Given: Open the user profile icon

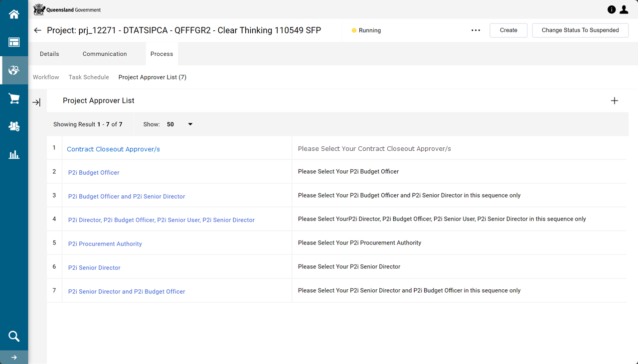Looking at the screenshot, I should tap(624, 9).
